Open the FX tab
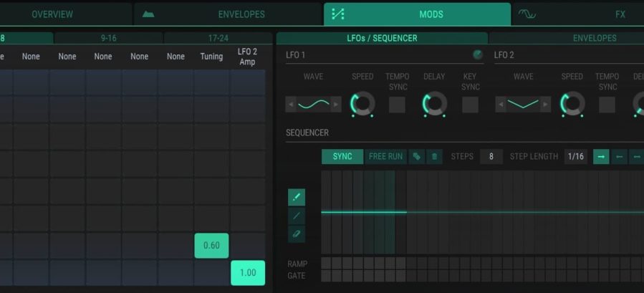The width and height of the screenshot is (644, 293). (x=577, y=14)
